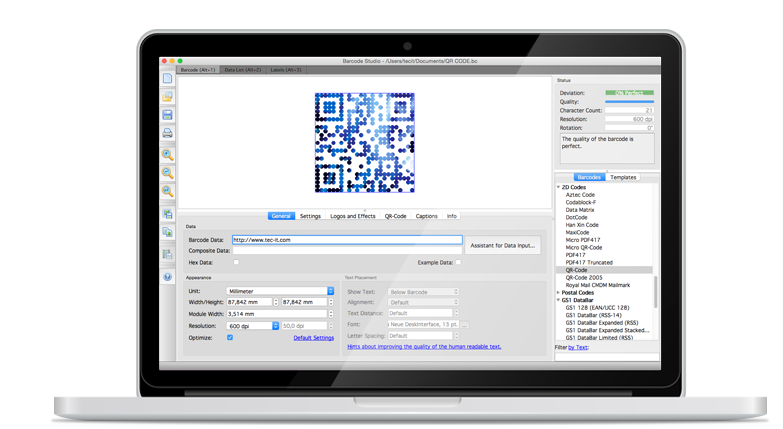
Task: Click the Print icon in sidebar
Action: pos(167,133)
